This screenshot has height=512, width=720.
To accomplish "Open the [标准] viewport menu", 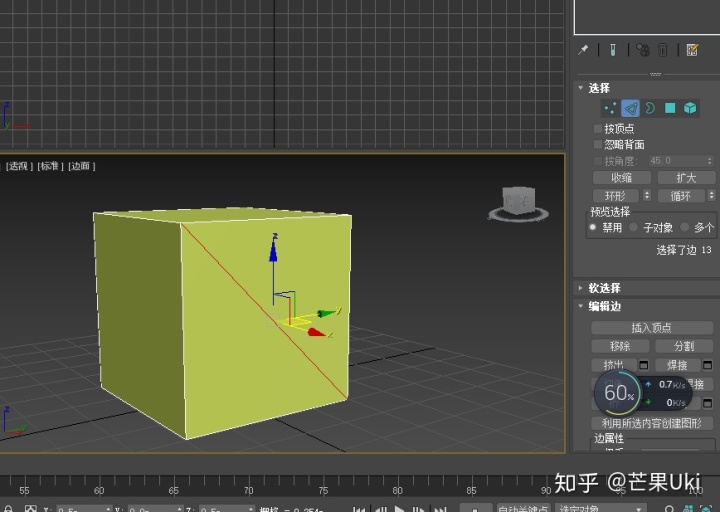I will [50, 166].
